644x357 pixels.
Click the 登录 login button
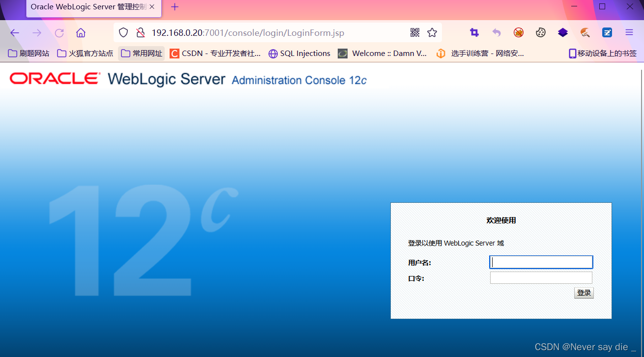pos(584,292)
